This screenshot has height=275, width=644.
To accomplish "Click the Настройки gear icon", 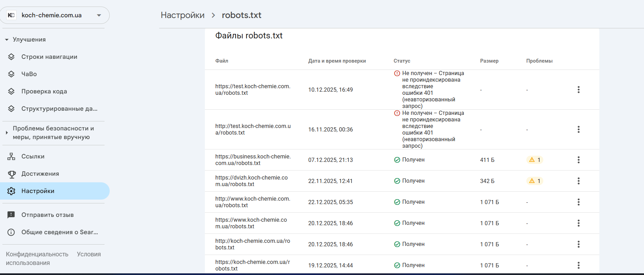I will (x=11, y=191).
